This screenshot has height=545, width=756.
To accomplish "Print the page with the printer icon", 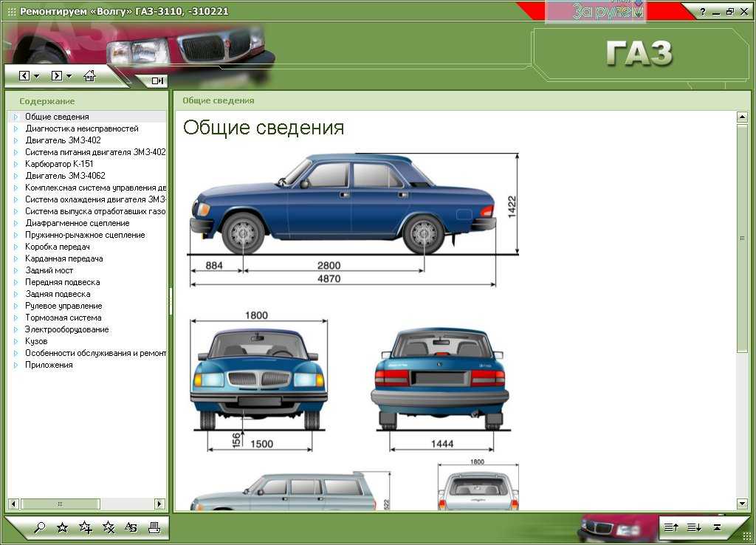I will point(154,527).
